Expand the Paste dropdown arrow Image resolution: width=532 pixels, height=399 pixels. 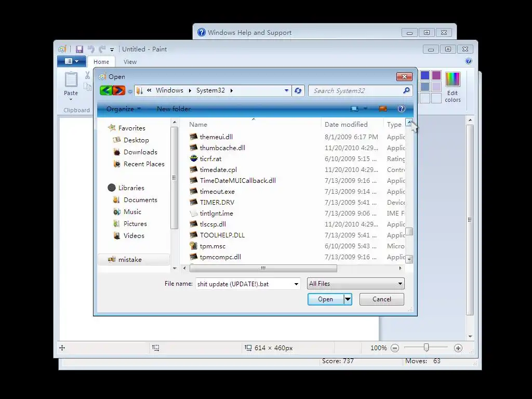click(71, 100)
